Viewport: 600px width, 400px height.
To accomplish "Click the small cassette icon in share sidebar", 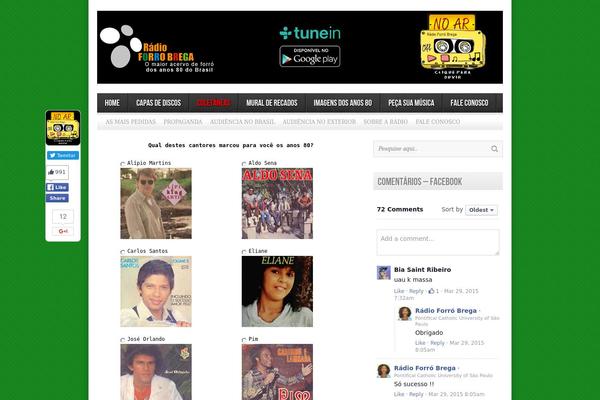I will click(63, 128).
